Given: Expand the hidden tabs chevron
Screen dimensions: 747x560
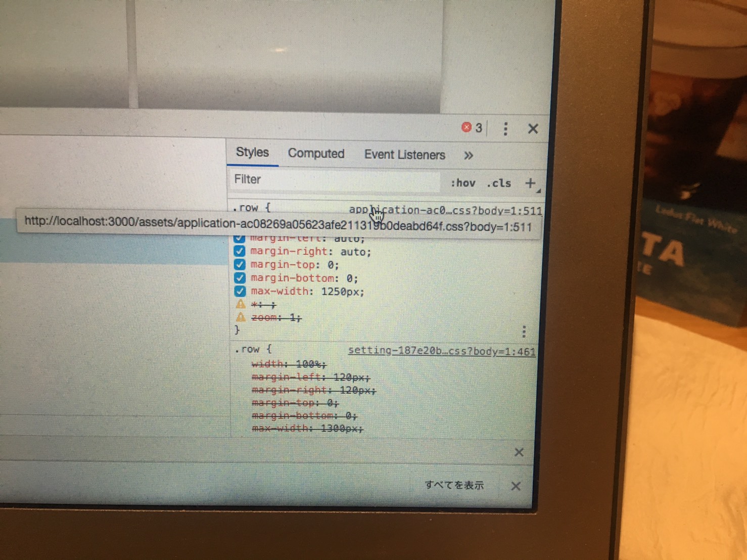Looking at the screenshot, I should coord(469,155).
